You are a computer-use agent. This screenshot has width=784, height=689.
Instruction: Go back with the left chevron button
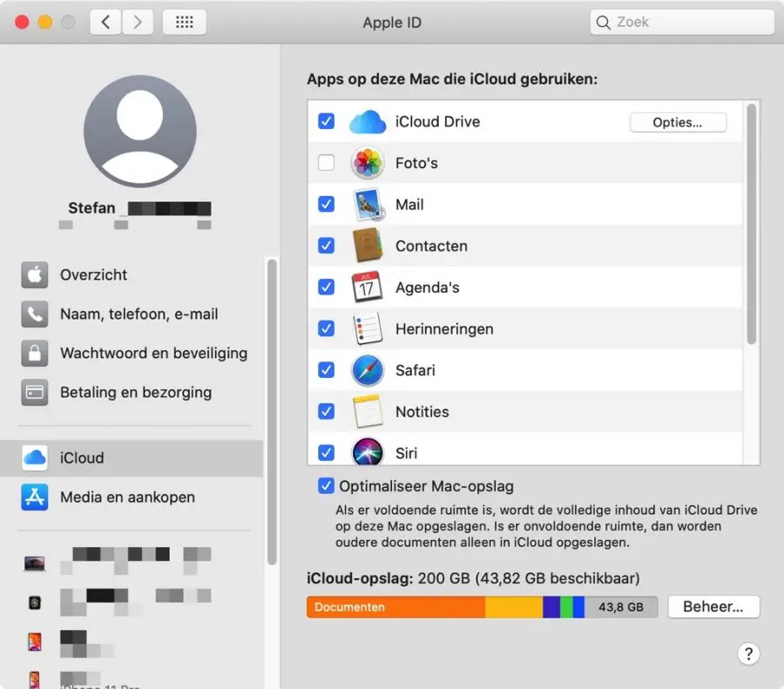click(x=105, y=22)
